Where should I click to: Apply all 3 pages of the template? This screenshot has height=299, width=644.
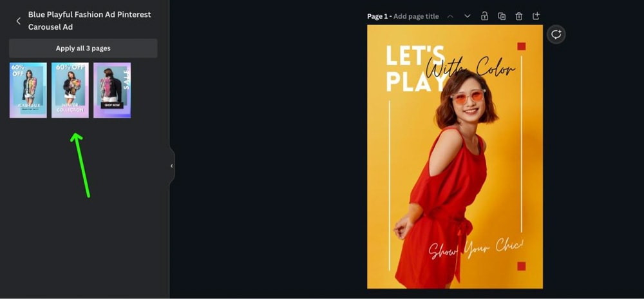[83, 48]
